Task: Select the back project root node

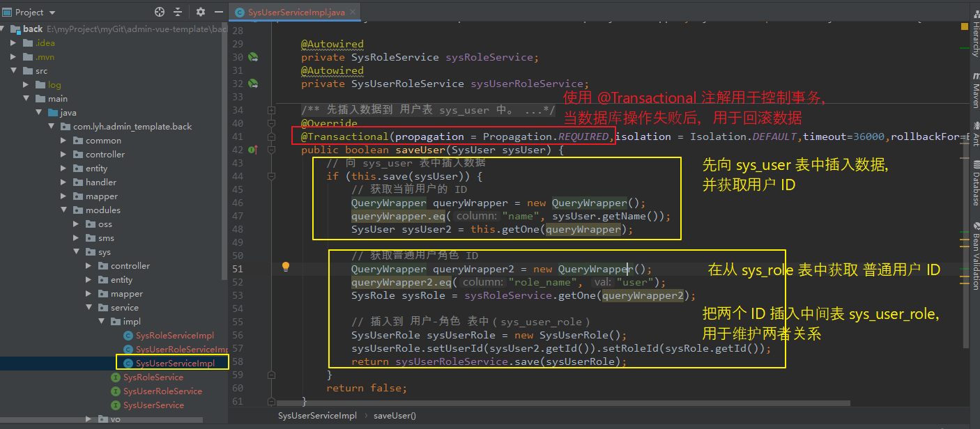Action: [x=33, y=29]
